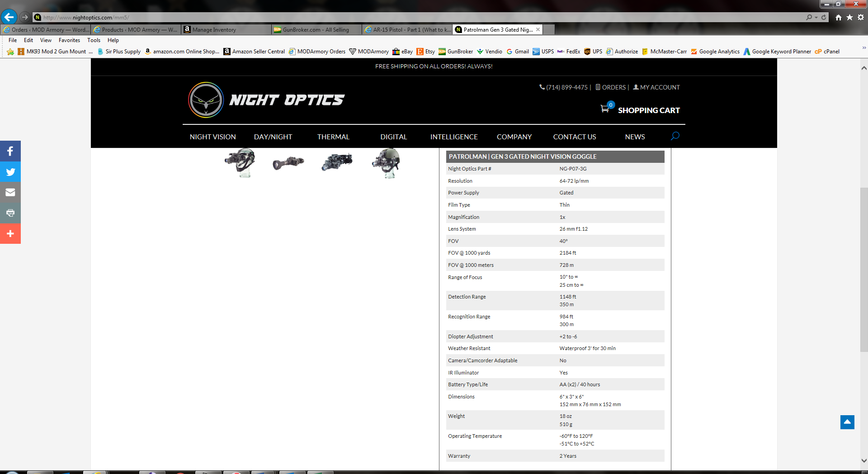868x474 pixels.
Task: Open the Google Analytics bookmark
Action: [715, 52]
